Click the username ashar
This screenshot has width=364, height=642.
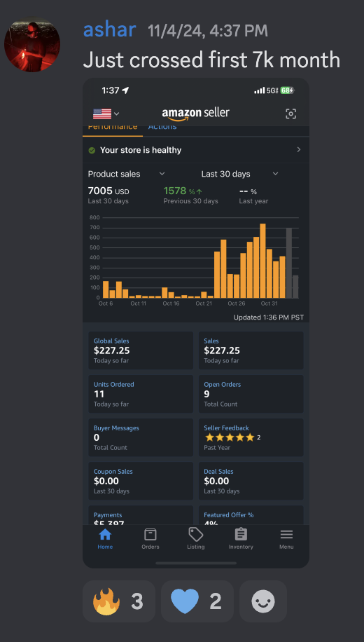(x=109, y=30)
